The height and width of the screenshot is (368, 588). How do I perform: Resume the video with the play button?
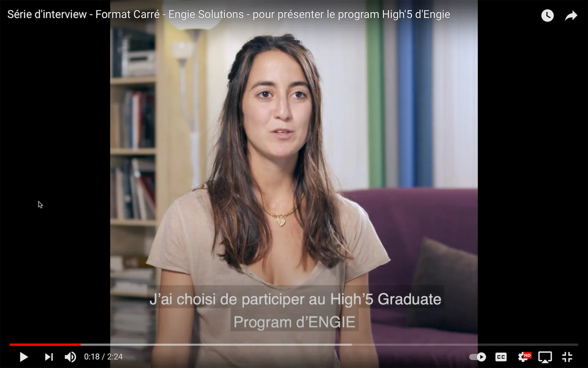point(24,357)
